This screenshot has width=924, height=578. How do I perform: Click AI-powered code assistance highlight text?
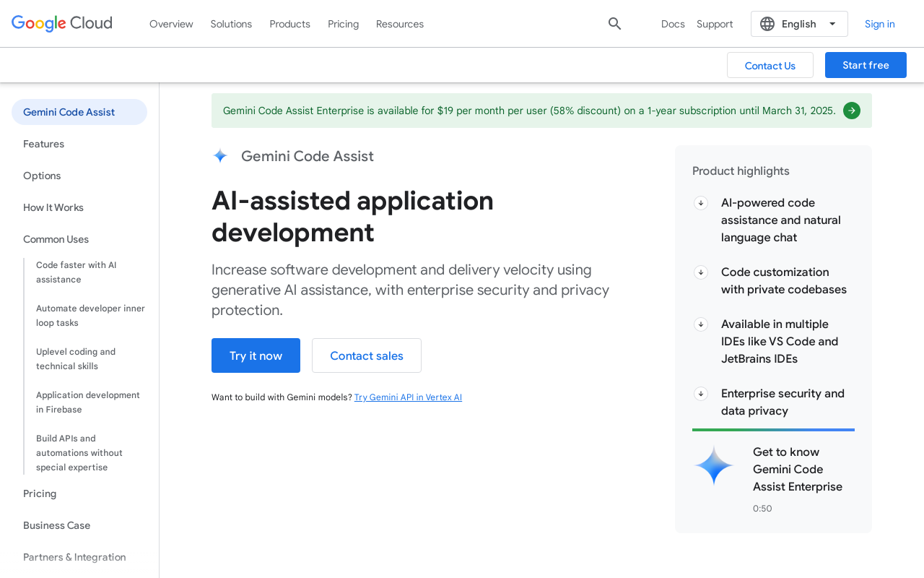[x=781, y=220]
